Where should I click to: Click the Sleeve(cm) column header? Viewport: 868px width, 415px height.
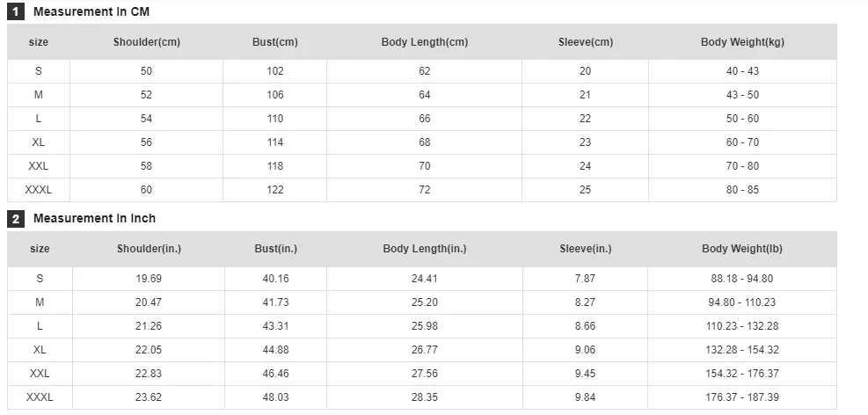tap(586, 42)
